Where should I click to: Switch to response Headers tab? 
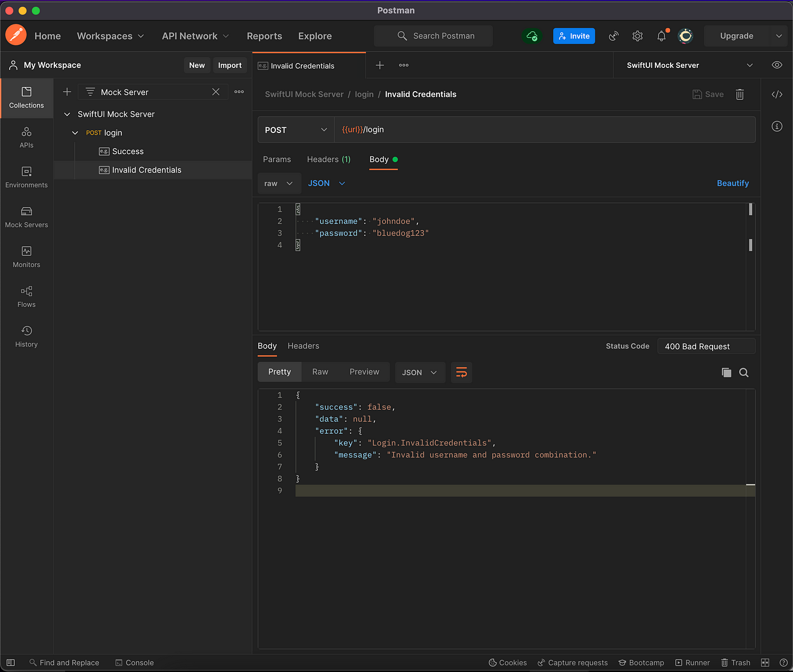tap(304, 346)
